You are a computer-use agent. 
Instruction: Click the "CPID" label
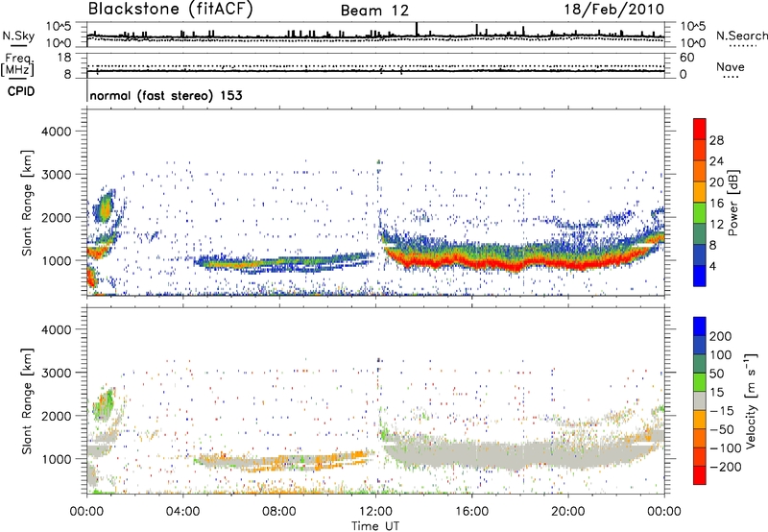[x=21, y=91]
